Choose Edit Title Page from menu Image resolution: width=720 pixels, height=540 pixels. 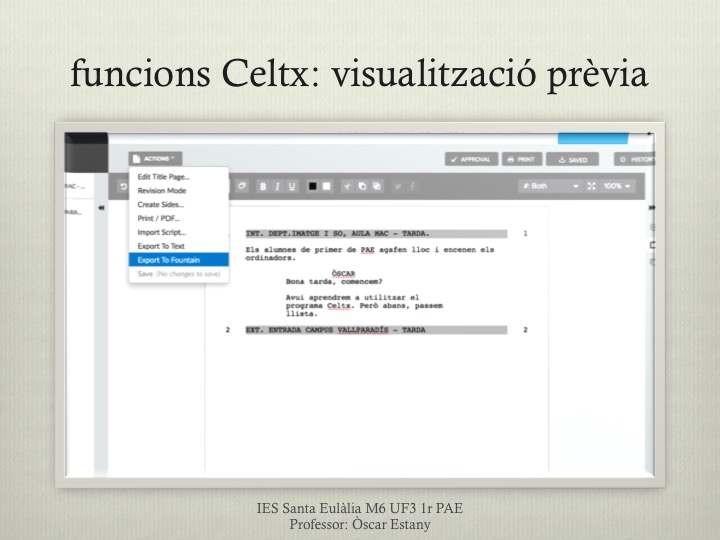(163, 177)
